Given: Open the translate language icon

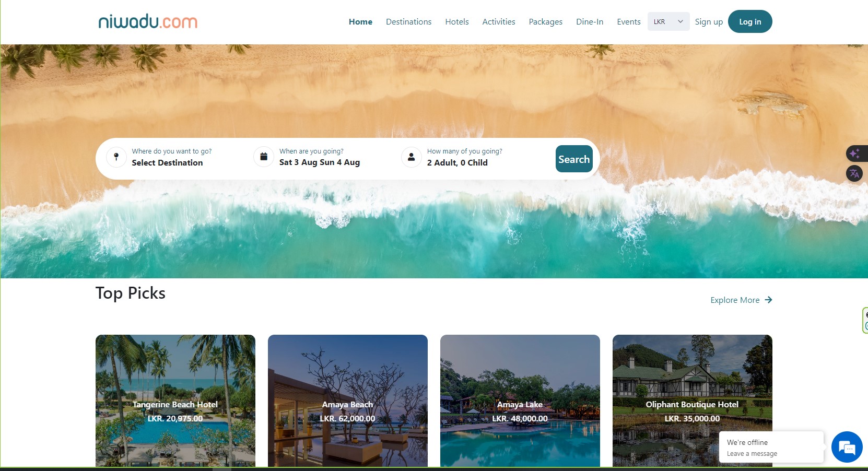Looking at the screenshot, I should point(854,174).
